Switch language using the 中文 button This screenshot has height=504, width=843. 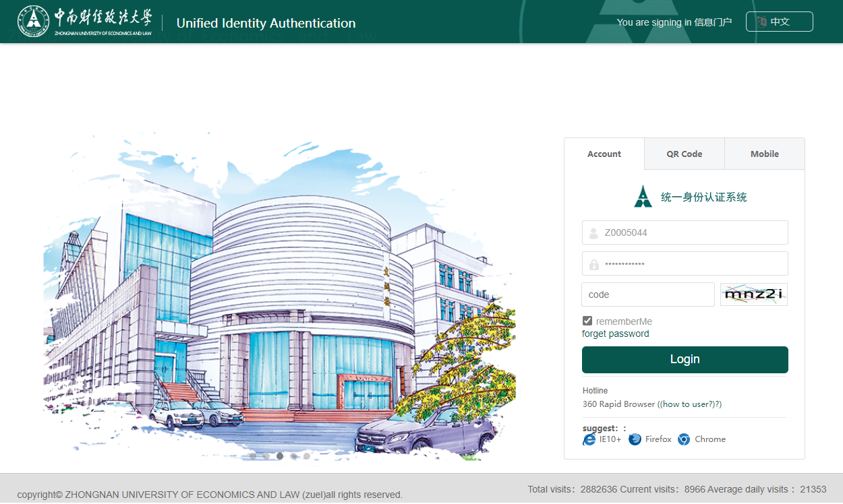pyautogui.click(x=779, y=22)
